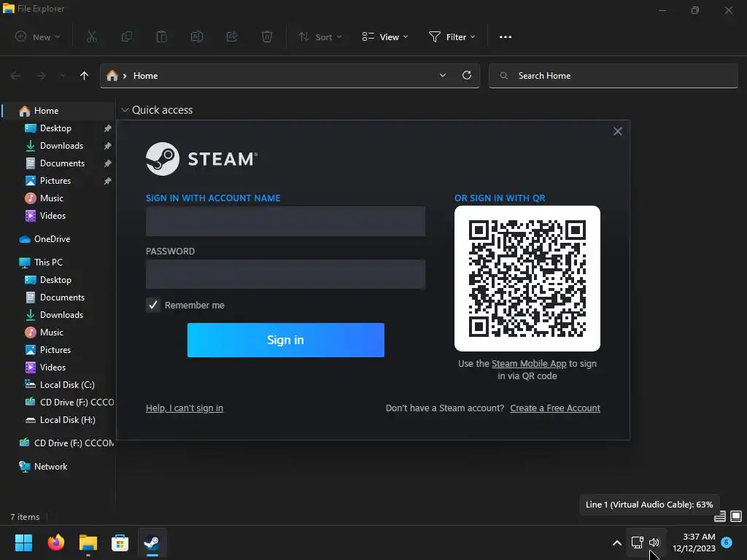
Task: Open the Steam Mobile App link
Action: tap(529, 363)
